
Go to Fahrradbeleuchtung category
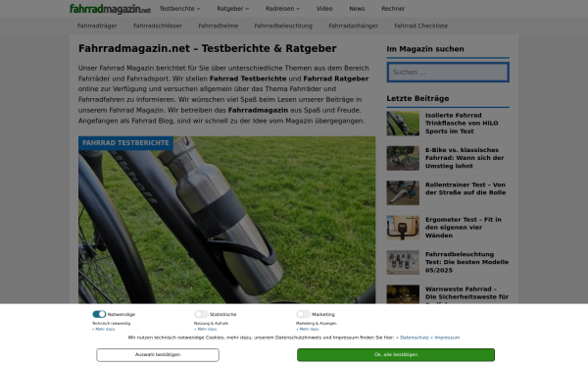(x=283, y=26)
